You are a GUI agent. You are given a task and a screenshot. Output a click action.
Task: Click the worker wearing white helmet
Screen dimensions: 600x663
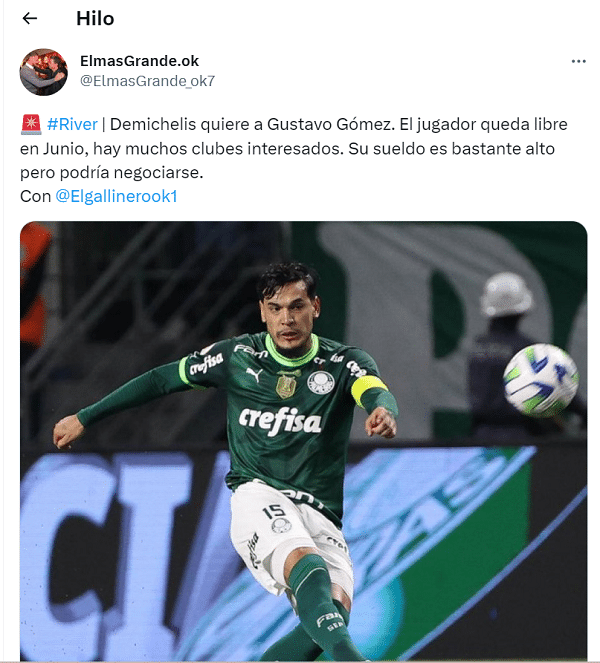tap(505, 351)
